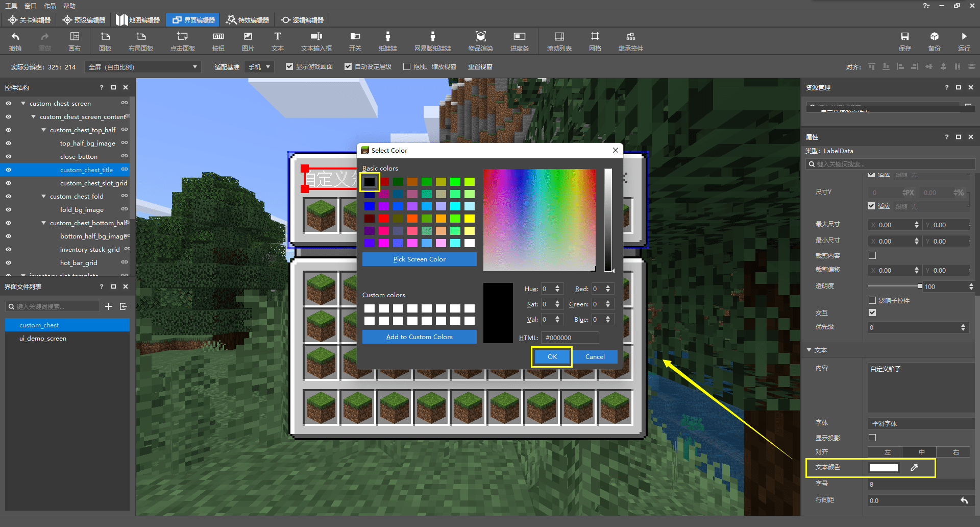Collapse the 文本 properties section
Screen dimensions: 980x527
click(809, 350)
